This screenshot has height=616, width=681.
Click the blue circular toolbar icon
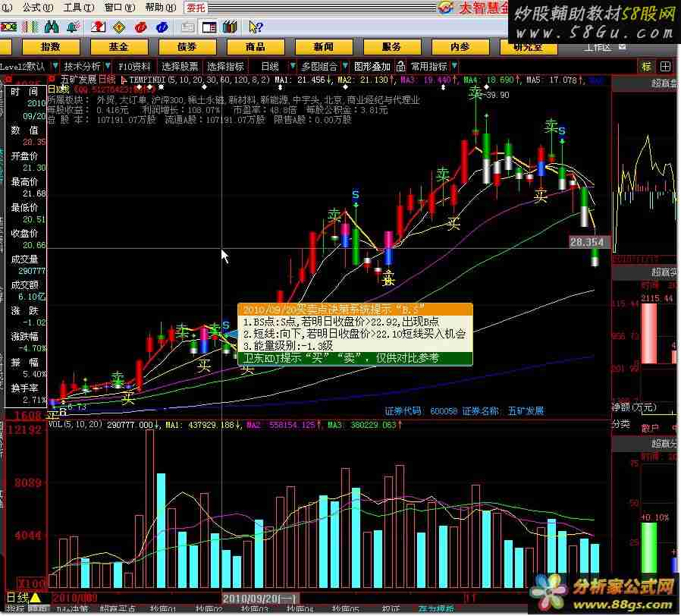(x=162, y=27)
